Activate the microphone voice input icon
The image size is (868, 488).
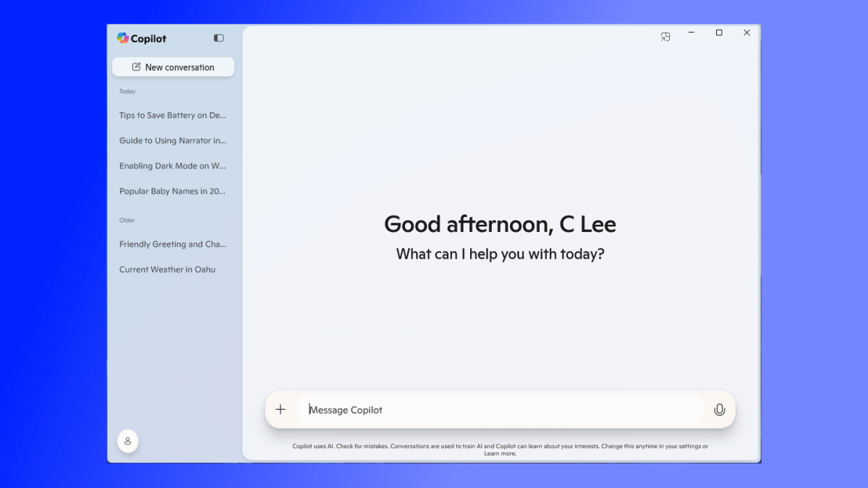(x=719, y=410)
